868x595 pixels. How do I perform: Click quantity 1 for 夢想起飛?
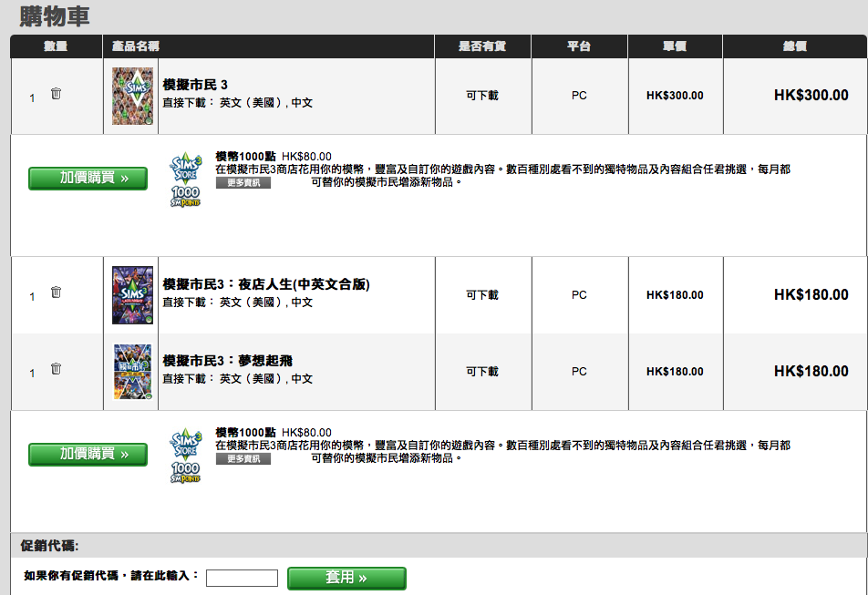click(x=32, y=374)
